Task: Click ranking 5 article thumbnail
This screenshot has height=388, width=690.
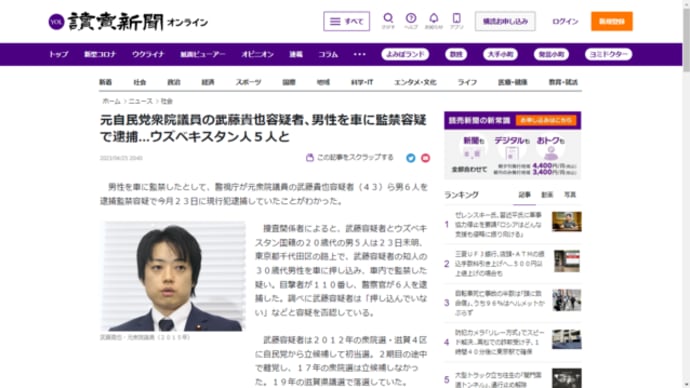Action: click(567, 378)
